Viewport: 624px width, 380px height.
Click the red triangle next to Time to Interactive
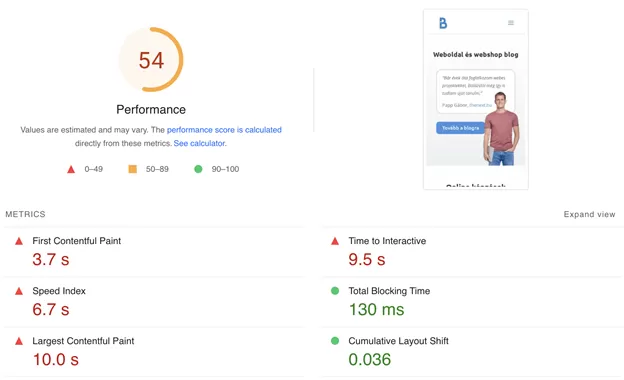click(x=335, y=241)
